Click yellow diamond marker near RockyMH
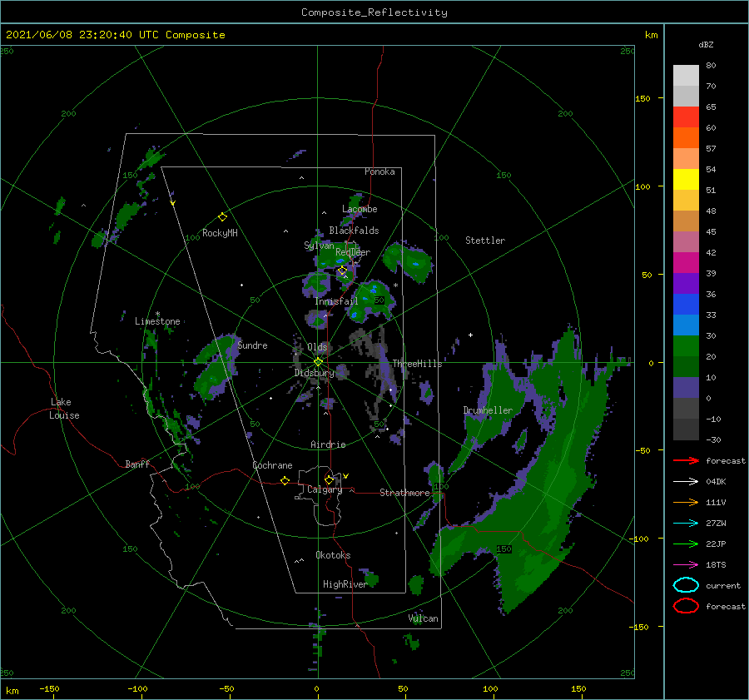 [x=222, y=217]
